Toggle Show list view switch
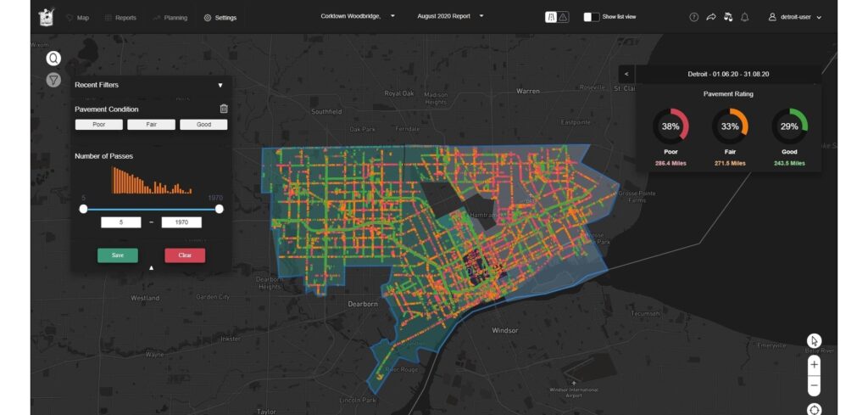Image resolution: width=868 pixels, height=415 pixels. pyautogui.click(x=592, y=17)
